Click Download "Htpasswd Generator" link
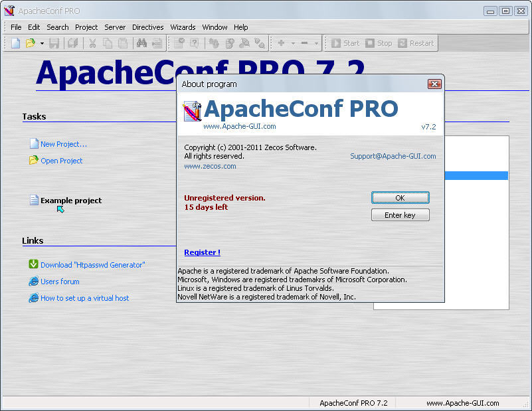The image size is (532, 411). 93,265
